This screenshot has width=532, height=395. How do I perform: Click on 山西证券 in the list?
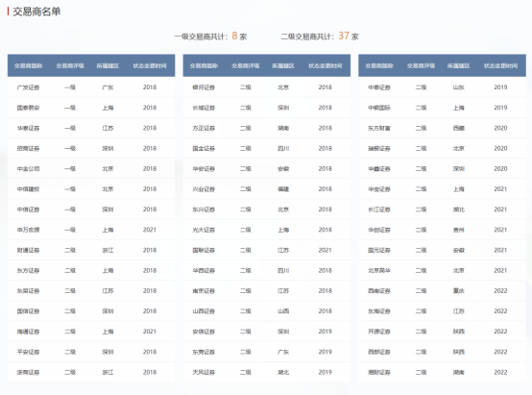204,311
